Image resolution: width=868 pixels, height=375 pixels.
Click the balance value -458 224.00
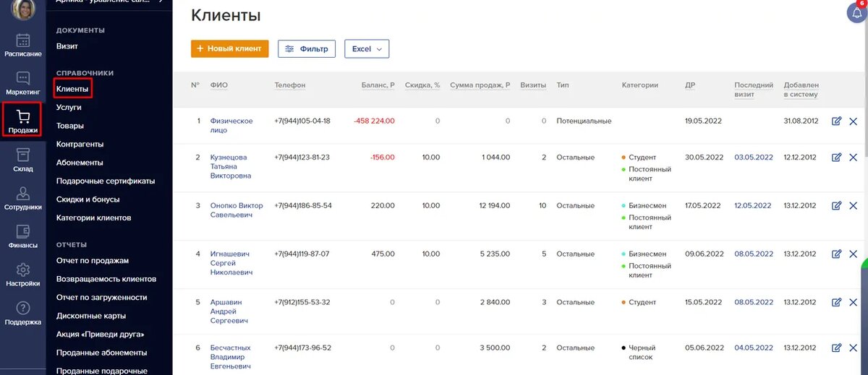(374, 121)
